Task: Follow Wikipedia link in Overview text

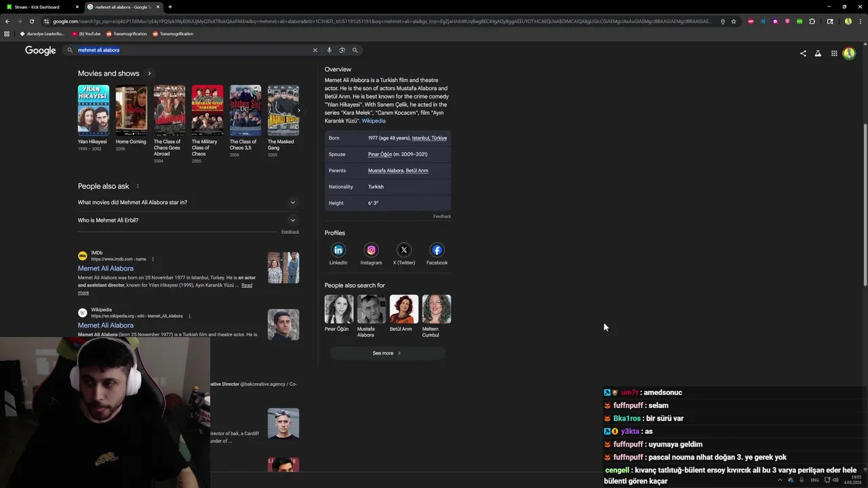Action: (374, 121)
